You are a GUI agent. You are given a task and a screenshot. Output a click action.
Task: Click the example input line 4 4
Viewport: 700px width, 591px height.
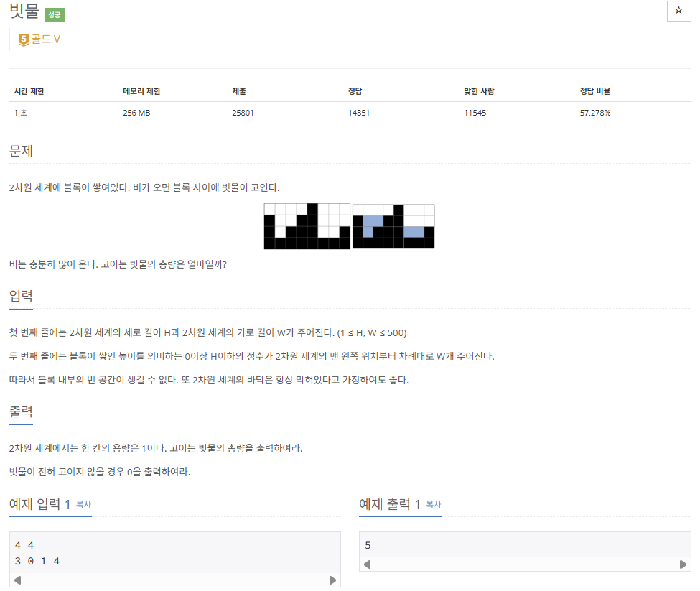pyautogui.click(x=24, y=545)
